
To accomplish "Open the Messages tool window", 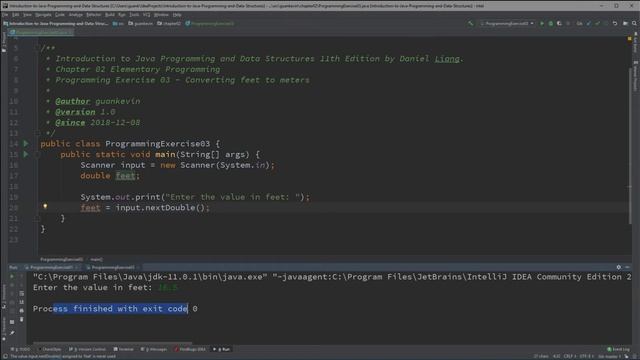I will point(154,349).
